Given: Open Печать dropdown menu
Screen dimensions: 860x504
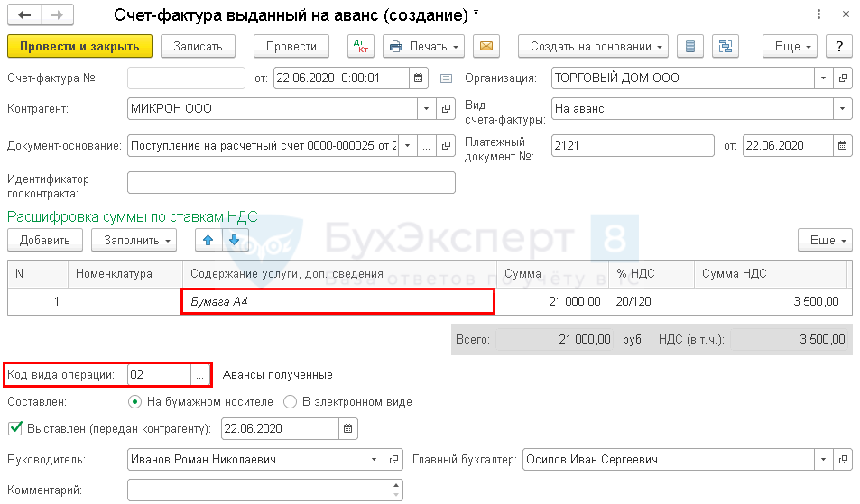Looking at the screenshot, I should 423,47.
